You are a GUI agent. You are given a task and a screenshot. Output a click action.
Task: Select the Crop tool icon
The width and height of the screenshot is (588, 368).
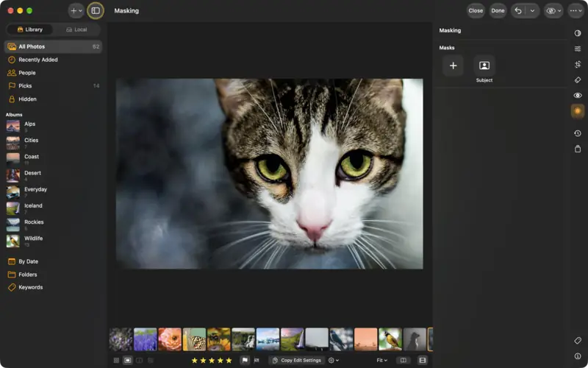(578, 65)
